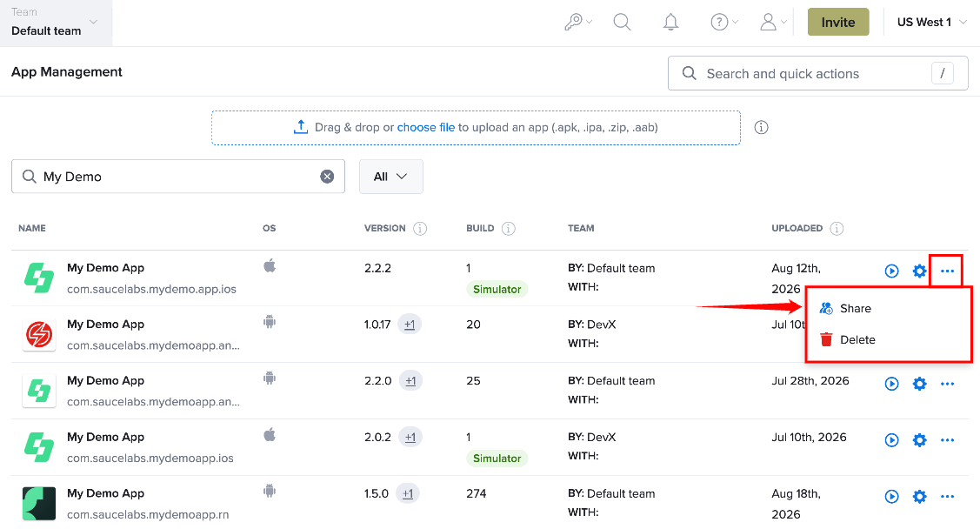Click the green app icon for com.saucelabs.mydemo.app.ios
Screen dimensions: 980x529
39,278
